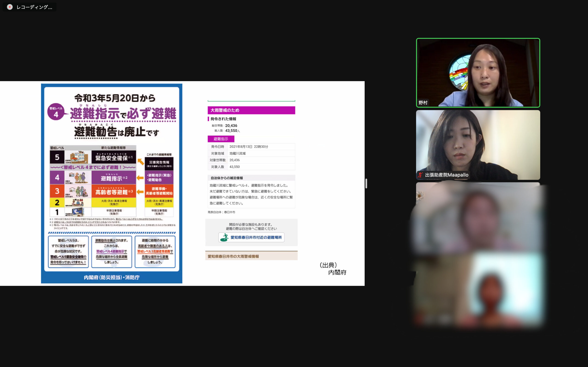Click the green evacuation runner icon
Viewport: 588px width, 367px height.
coord(224,237)
